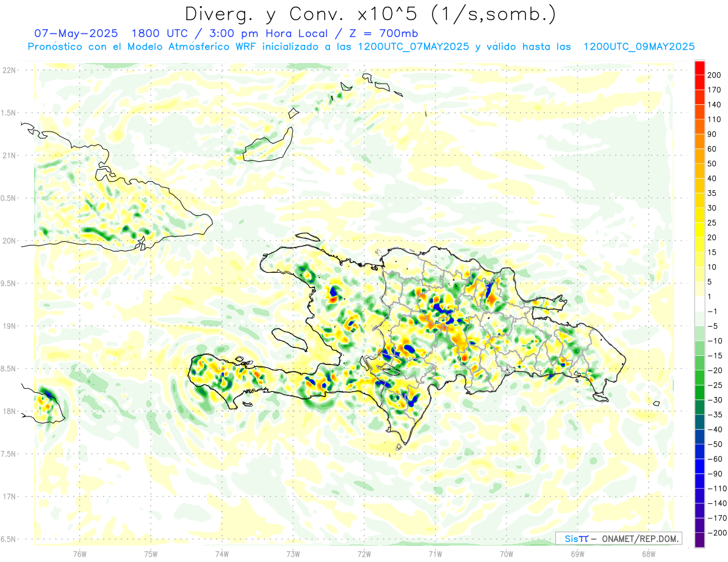The width and height of the screenshot is (728, 562).
Task: Click the '76W' longitude label
Action: coord(79,554)
